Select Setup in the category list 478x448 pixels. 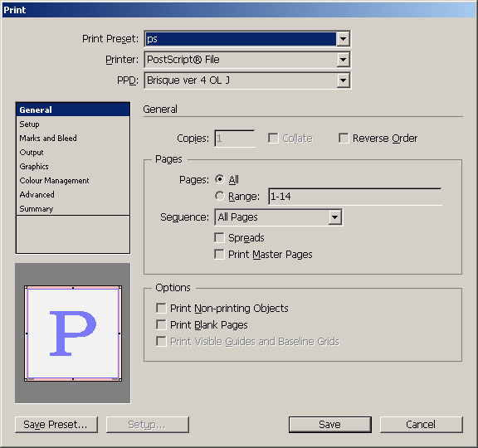[x=73, y=124]
